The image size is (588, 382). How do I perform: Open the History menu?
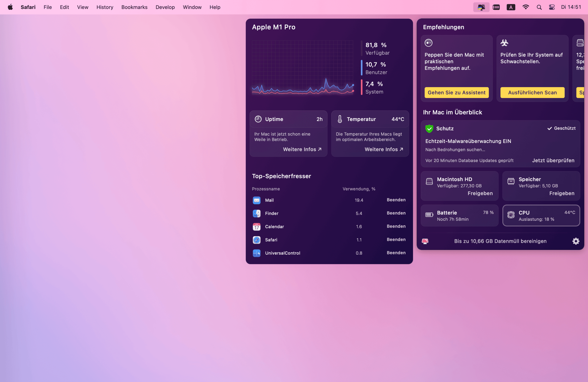(105, 7)
